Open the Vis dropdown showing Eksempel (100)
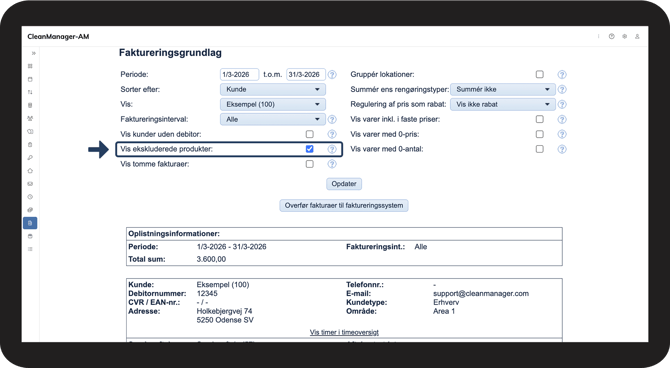The height and width of the screenshot is (368, 670). 273,104
